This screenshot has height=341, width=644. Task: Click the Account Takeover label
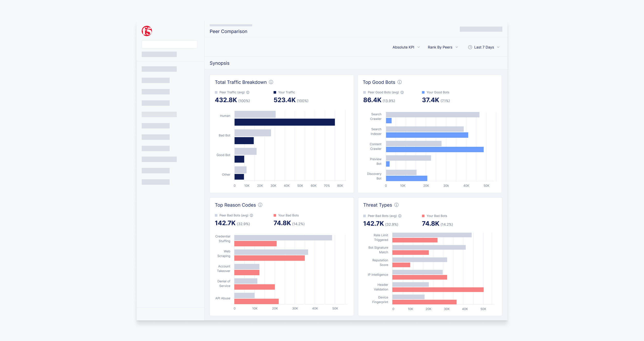click(x=224, y=269)
